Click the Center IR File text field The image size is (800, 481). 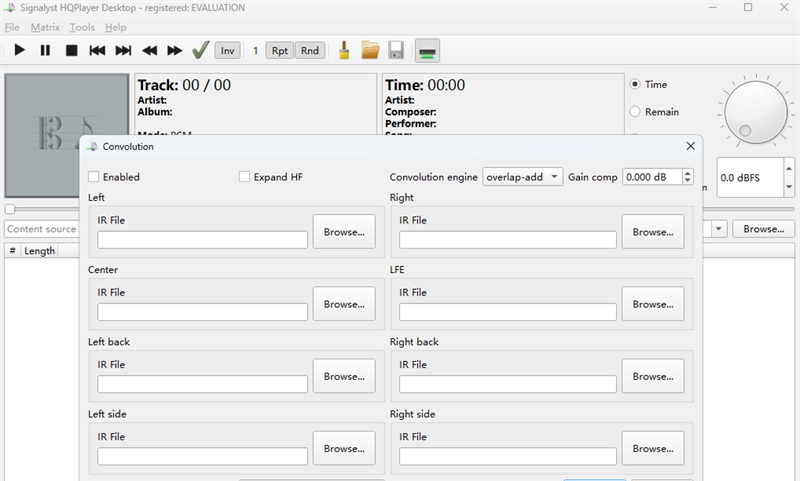(x=203, y=312)
